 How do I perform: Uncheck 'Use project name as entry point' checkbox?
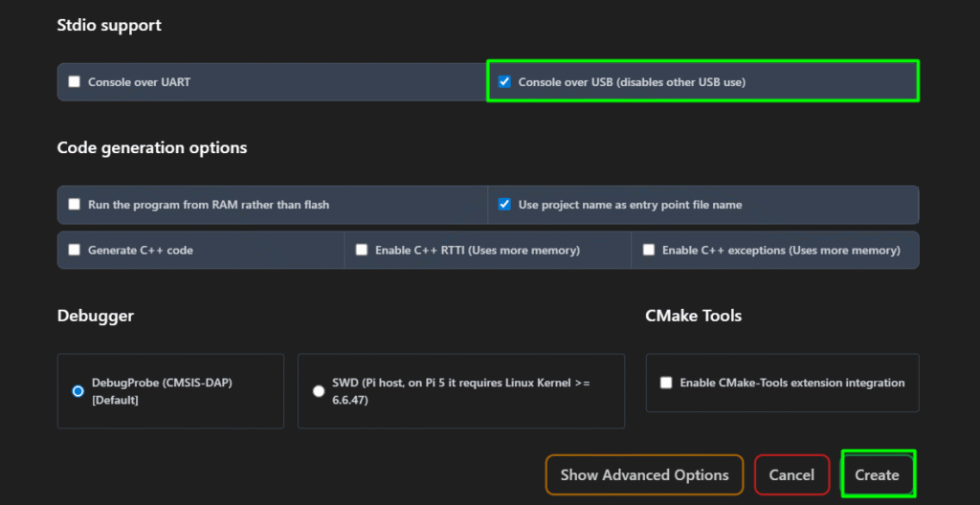click(x=504, y=205)
